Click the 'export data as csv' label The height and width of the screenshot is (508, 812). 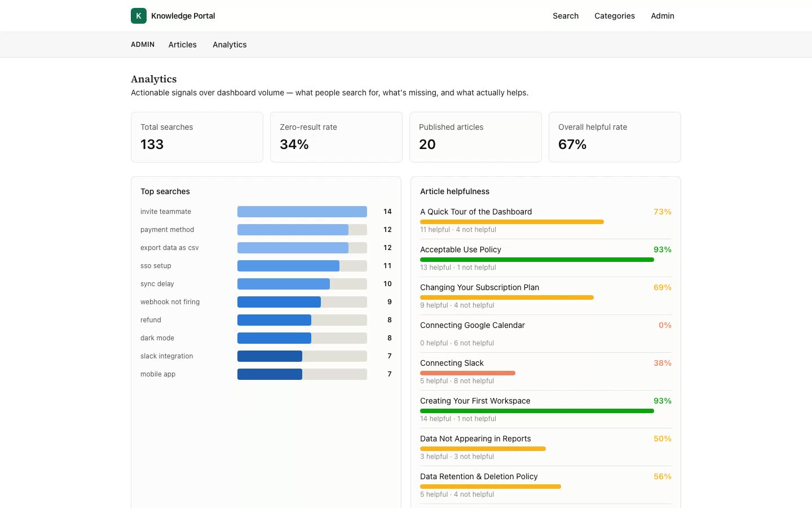170,248
